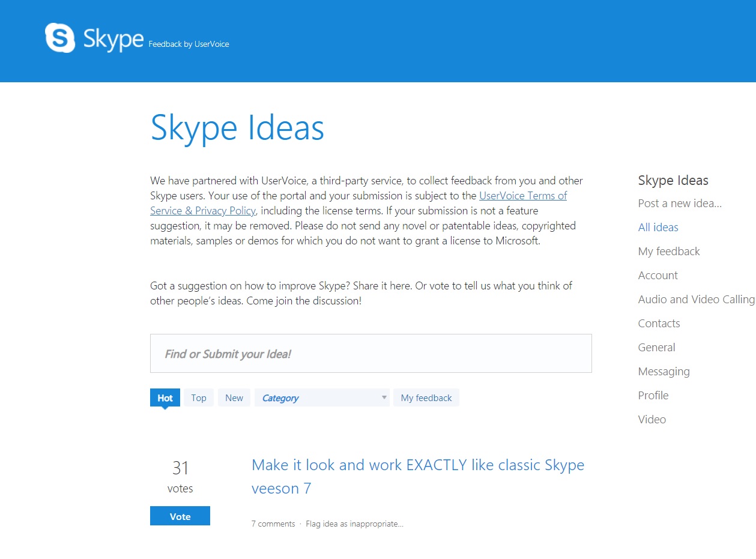Click the Skype Ideas page heading
This screenshot has height=559, width=756.
pos(237,128)
